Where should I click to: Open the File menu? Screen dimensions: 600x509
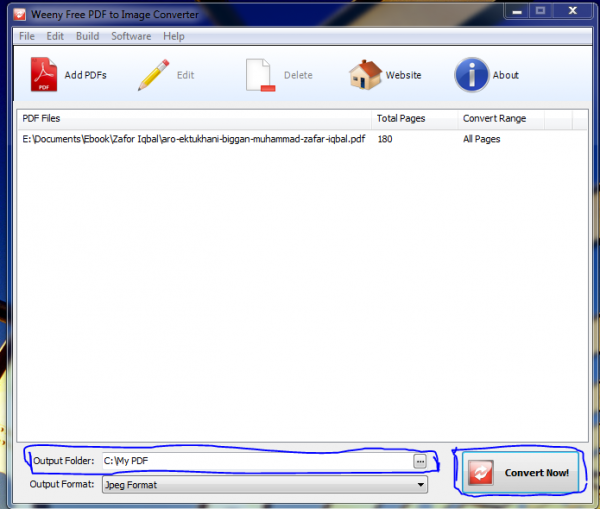[27, 36]
